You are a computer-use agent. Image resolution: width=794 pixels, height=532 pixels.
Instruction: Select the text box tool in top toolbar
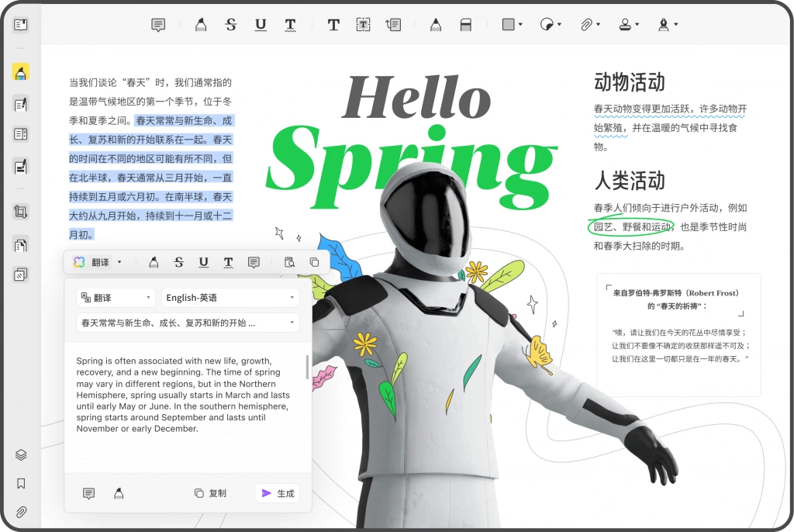[x=363, y=24]
